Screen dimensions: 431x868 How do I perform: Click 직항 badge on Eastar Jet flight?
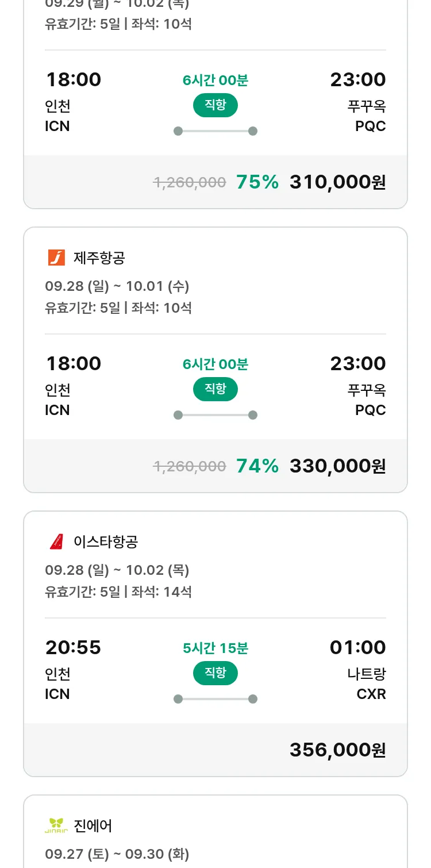click(x=215, y=673)
